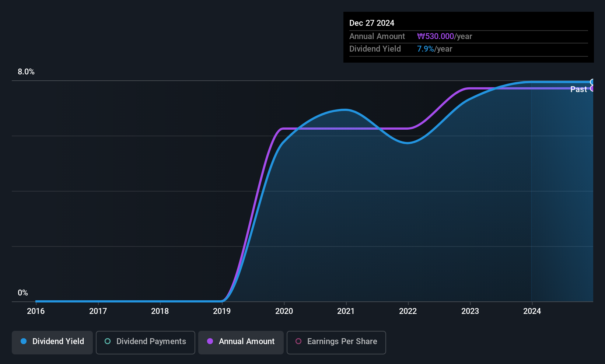This screenshot has width=605, height=364.
Task: Click the 7.9%/year dividend yield value
Action: (434, 49)
